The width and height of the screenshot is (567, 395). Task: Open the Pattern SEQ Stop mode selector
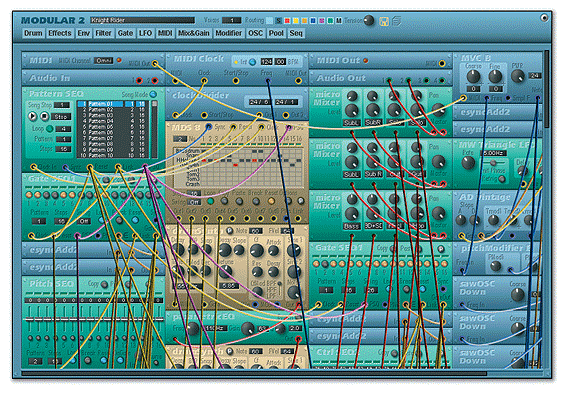click(x=61, y=116)
